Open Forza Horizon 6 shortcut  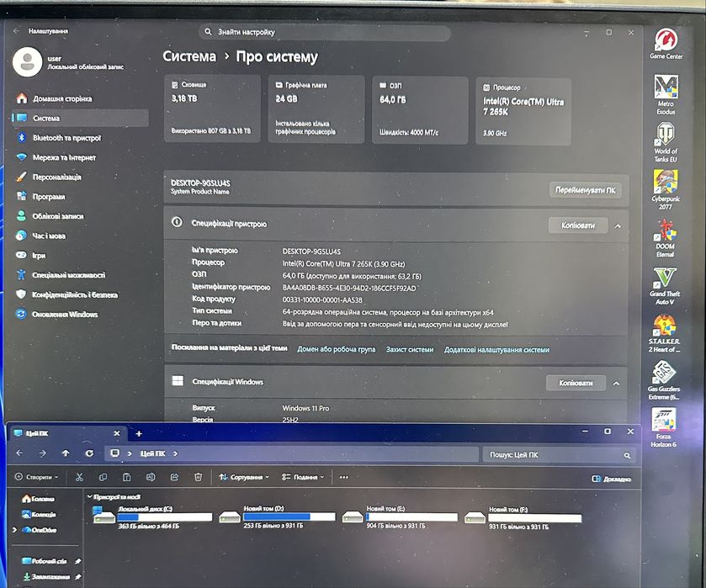pos(663,427)
